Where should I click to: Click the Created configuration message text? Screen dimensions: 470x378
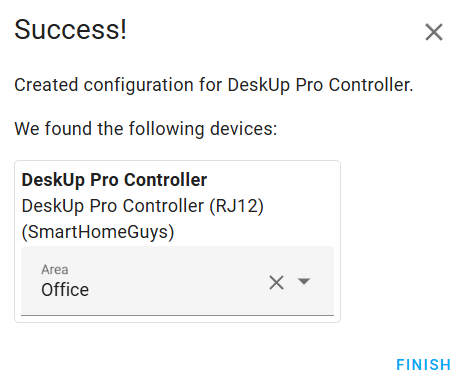pos(214,85)
